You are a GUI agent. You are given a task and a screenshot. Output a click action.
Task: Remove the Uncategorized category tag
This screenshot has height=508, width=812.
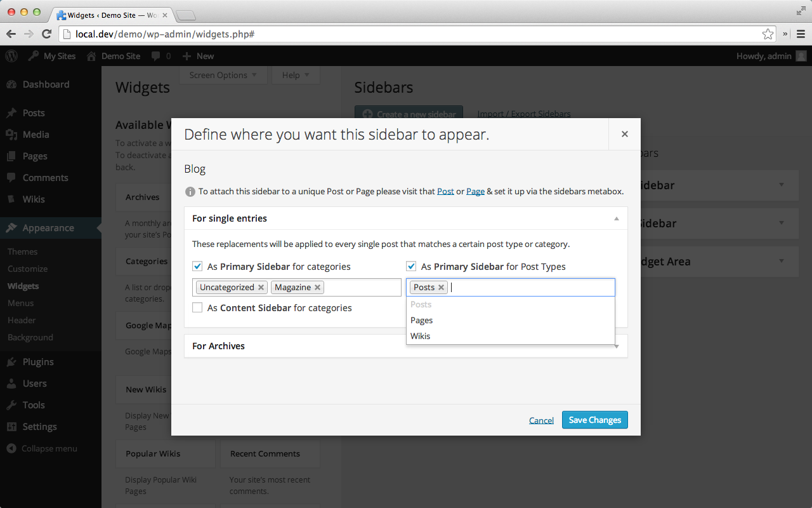(x=261, y=288)
